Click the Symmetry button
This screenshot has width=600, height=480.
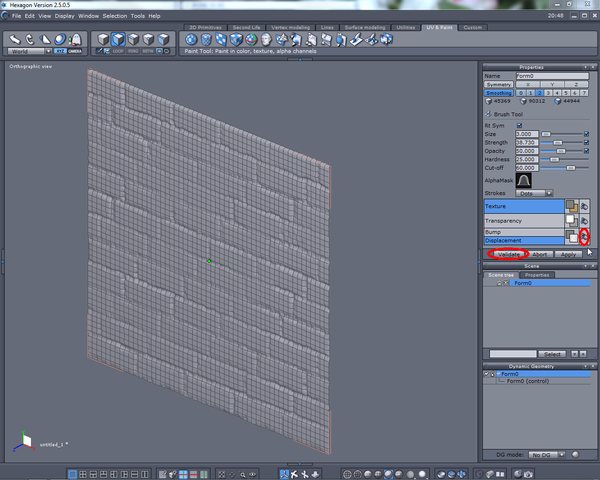(x=499, y=85)
